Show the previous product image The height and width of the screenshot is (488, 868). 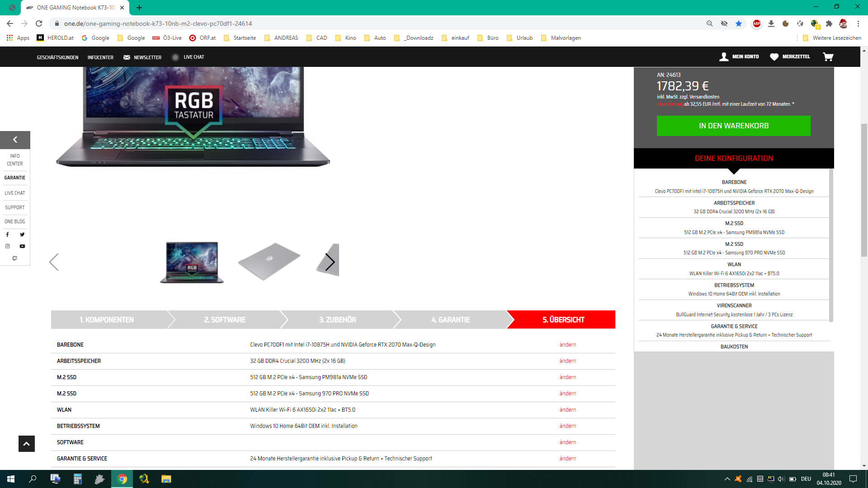54,262
